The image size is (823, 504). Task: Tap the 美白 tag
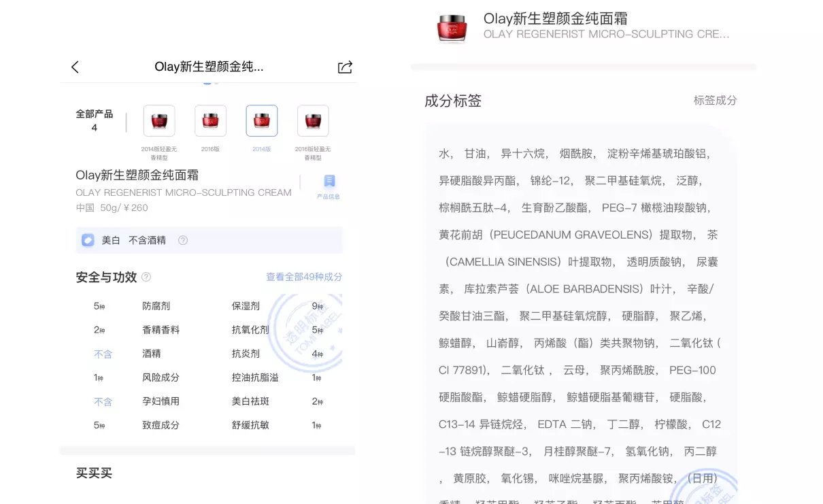111,240
